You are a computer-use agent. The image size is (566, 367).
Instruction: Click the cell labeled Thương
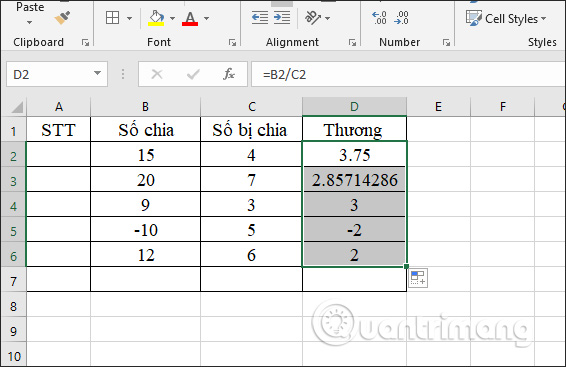(x=354, y=130)
